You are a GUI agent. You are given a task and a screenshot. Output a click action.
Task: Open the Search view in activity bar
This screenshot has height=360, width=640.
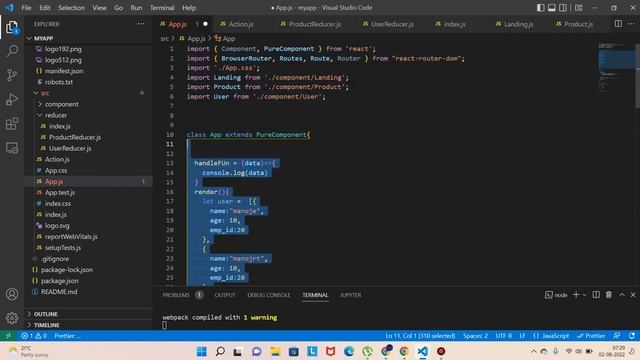pyautogui.click(x=12, y=51)
